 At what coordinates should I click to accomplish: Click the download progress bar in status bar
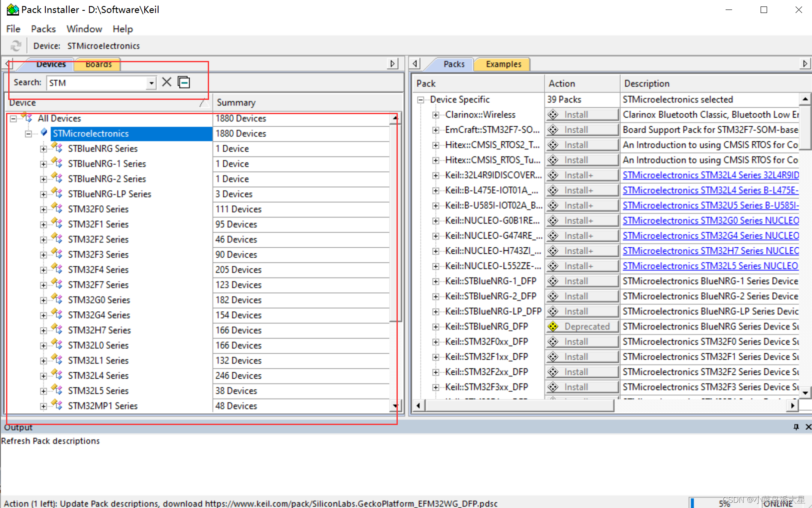click(x=723, y=503)
